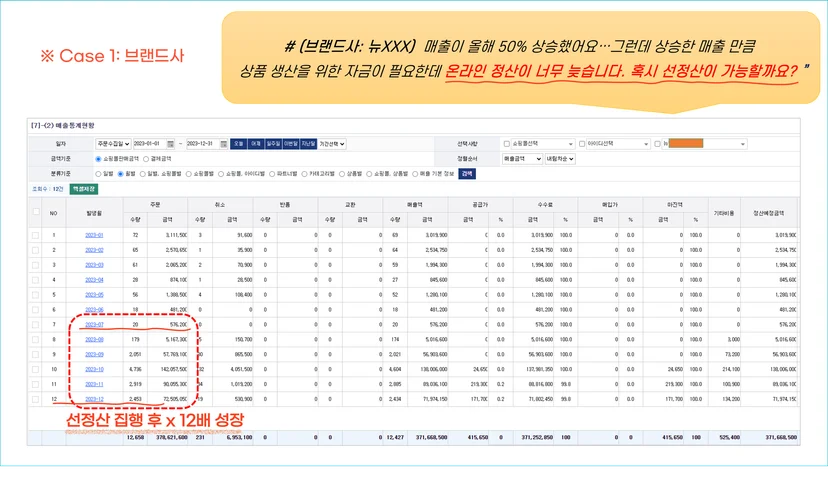
Task: Click the 오늘 quick date button
Action: pos(239,144)
